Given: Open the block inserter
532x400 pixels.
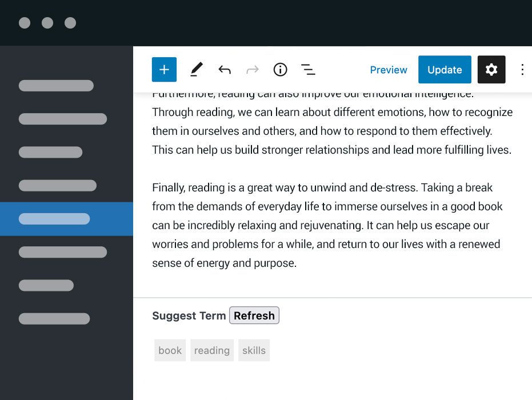Looking at the screenshot, I should point(164,69).
